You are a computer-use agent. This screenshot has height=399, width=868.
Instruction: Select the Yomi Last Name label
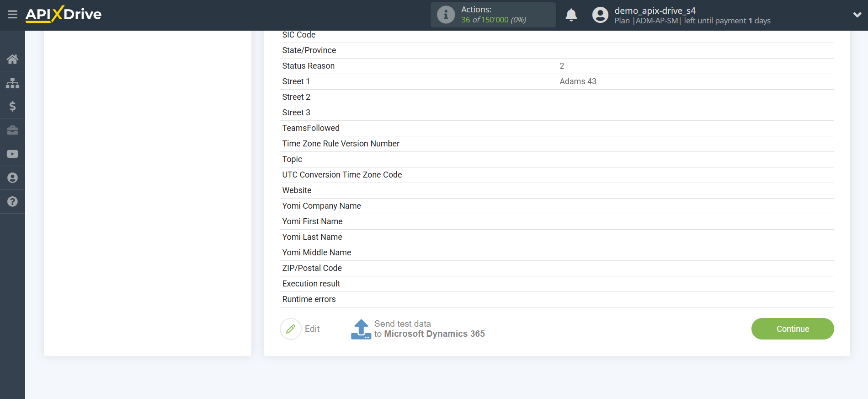(x=312, y=237)
